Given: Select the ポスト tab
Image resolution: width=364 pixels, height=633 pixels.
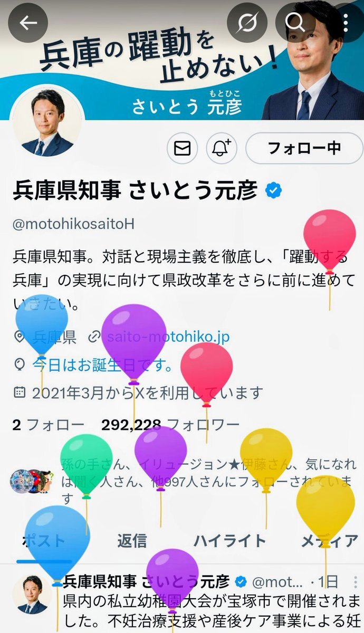Looking at the screenshot, I should point(44,541).
